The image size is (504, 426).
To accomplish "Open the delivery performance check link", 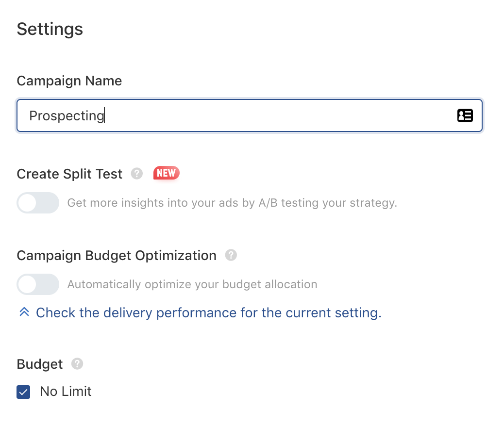I will pyautogui.click(x=208, y=312).
